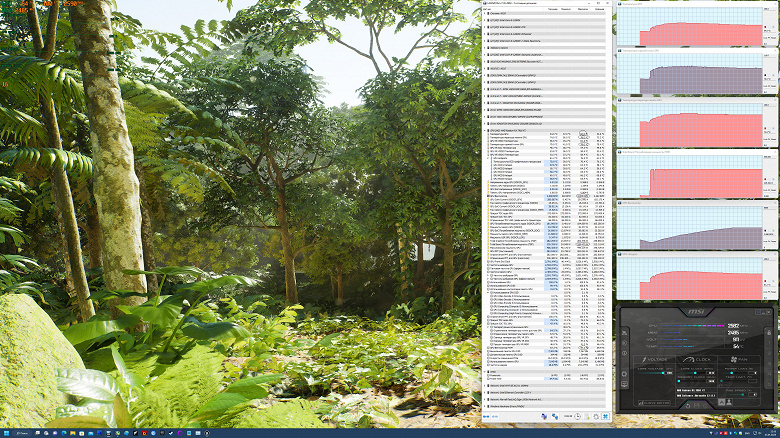Open HWiNFO sensor settings gear icon
Image resolution: width=780 pixels, height=438 pixels.
596,417
